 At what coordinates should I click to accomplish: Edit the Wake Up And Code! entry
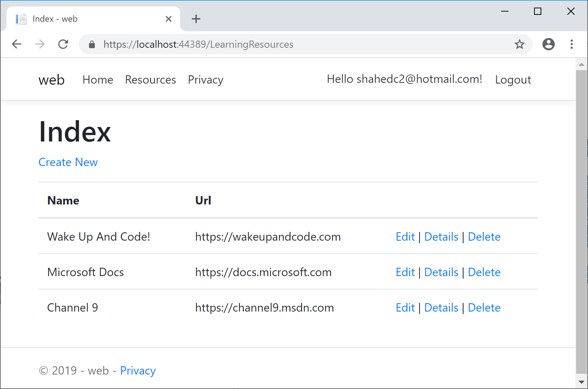(405, 237)
